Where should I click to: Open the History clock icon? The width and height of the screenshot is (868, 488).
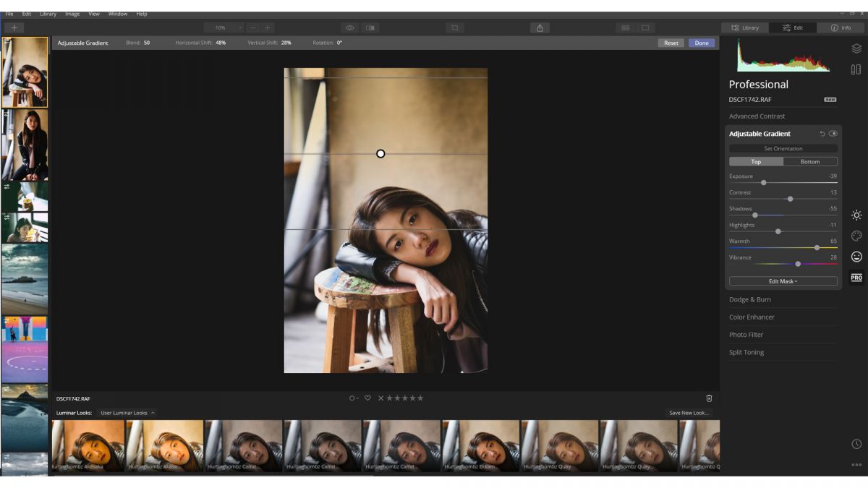point(856,444)
